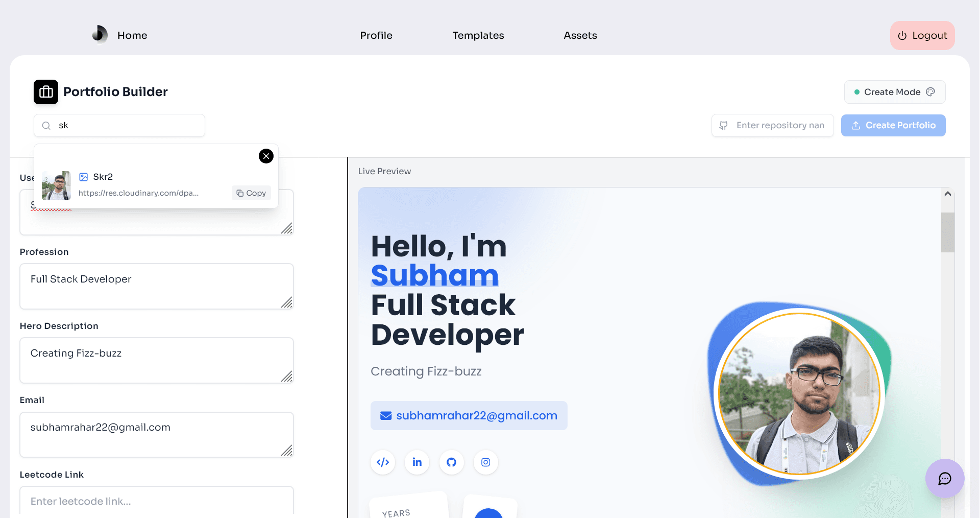Screen dimensions: 980x518
Task: Click the profile photo in live preview
Action: click(x=799, y=394)
